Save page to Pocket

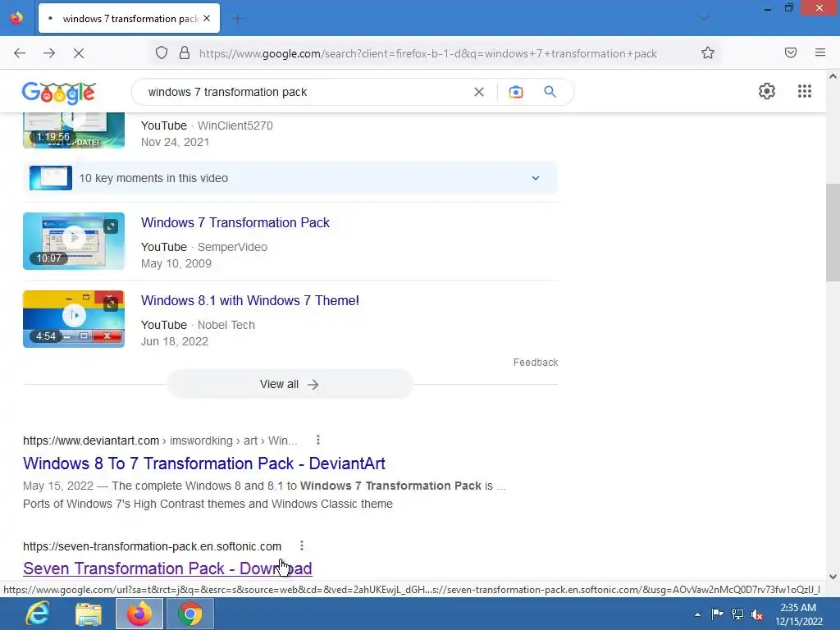pyautogui.click(x=791, y=52)
